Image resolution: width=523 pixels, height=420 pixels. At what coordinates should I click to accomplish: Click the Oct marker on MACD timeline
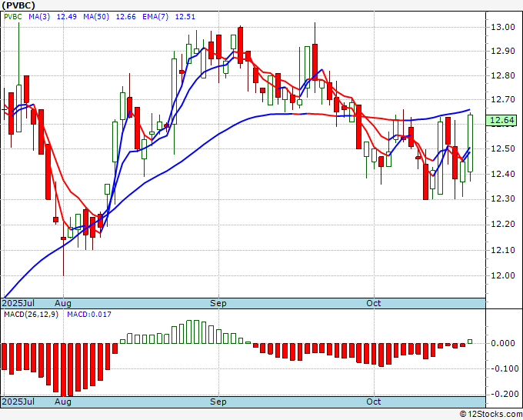[x=374, y=402]
